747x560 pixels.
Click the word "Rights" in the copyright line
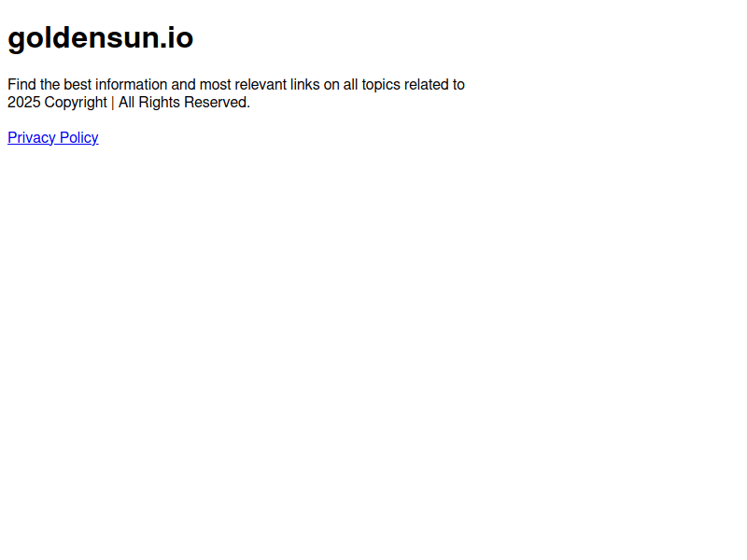[x=159, y=103]
